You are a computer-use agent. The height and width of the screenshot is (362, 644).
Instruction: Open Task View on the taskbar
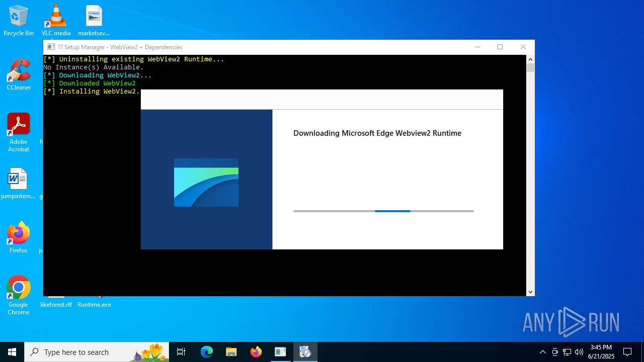point(181,352)
